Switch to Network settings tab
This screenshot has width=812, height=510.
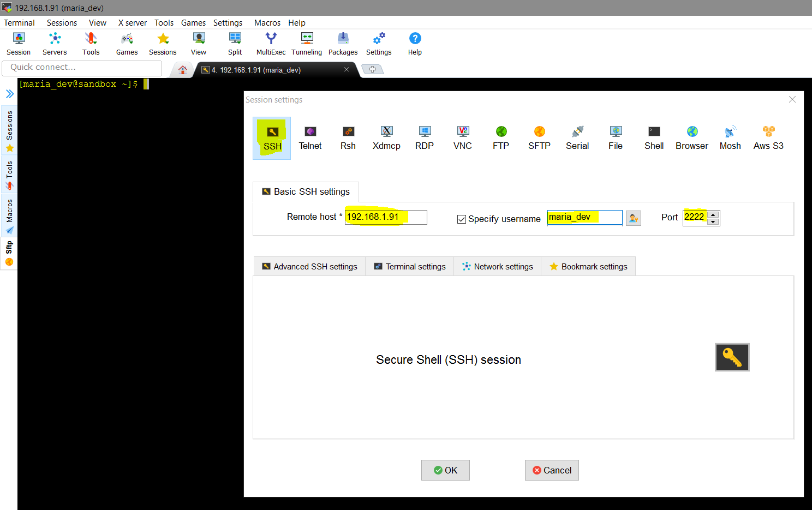(497, 266)
